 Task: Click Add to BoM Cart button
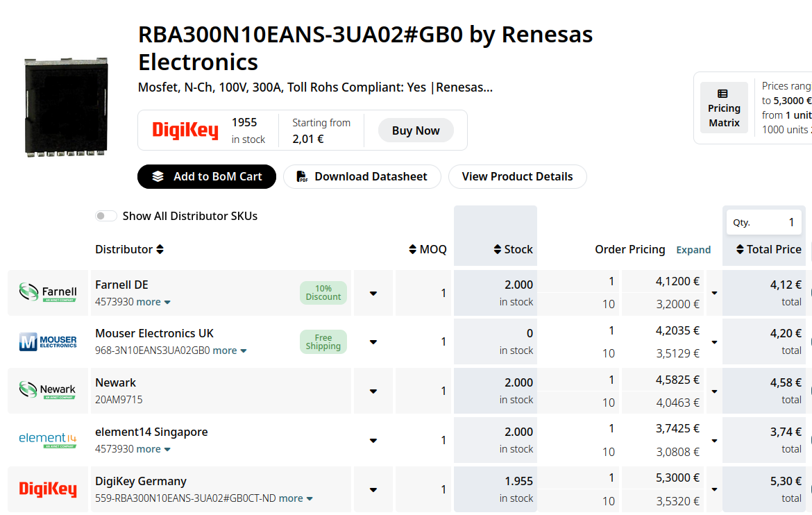point(207,177)
